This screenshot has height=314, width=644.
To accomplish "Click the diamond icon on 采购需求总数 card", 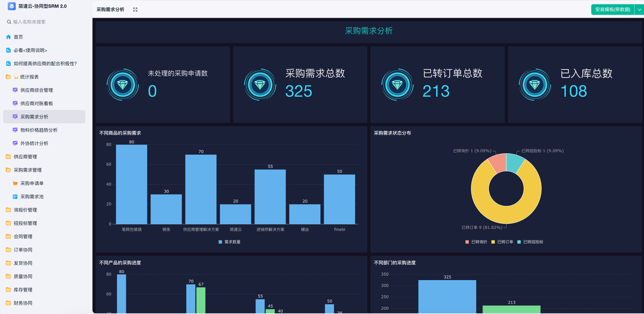I will pyautogui.click(x=260, y=84).
